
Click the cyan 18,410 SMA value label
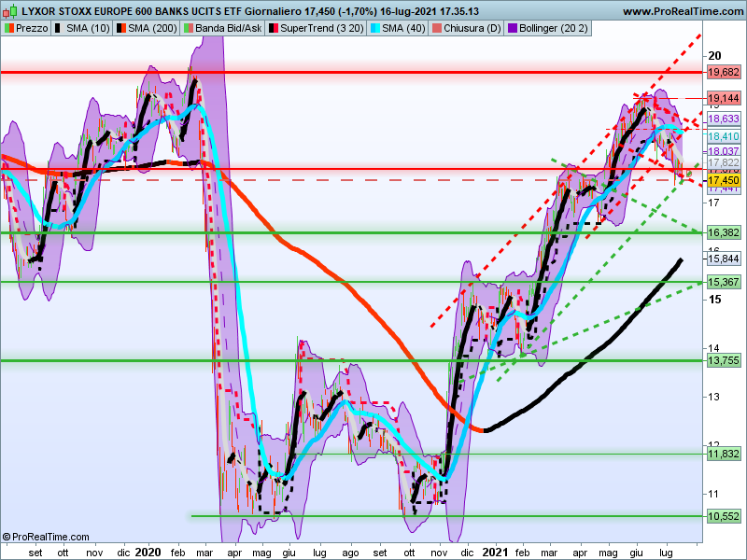(x=724, y=136)
